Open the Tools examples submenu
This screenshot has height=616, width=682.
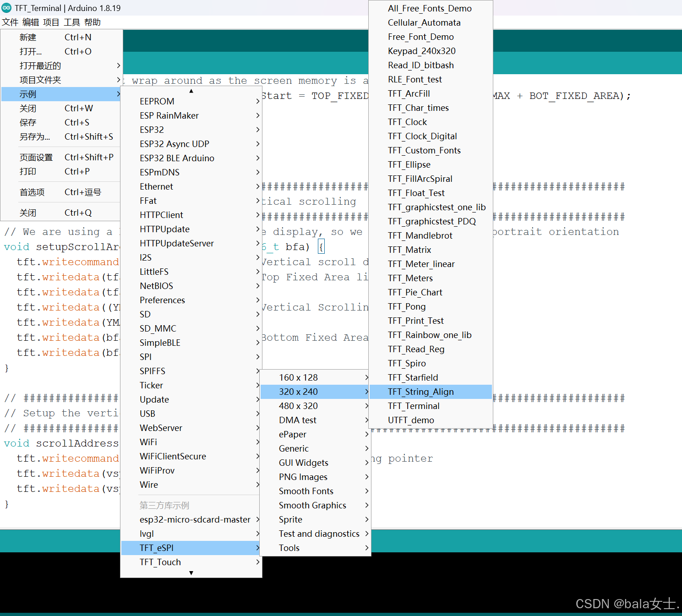pyautogui.click(x=315, y=548)
